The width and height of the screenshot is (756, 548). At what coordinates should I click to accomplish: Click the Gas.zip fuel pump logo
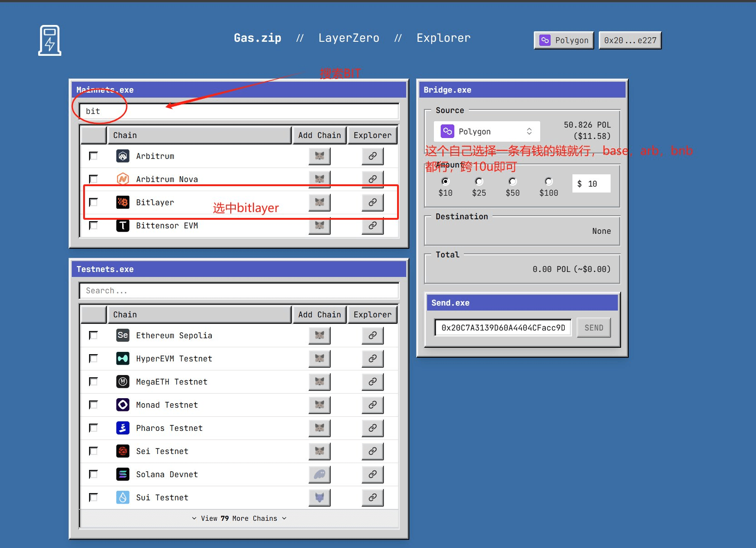(50, 40)
